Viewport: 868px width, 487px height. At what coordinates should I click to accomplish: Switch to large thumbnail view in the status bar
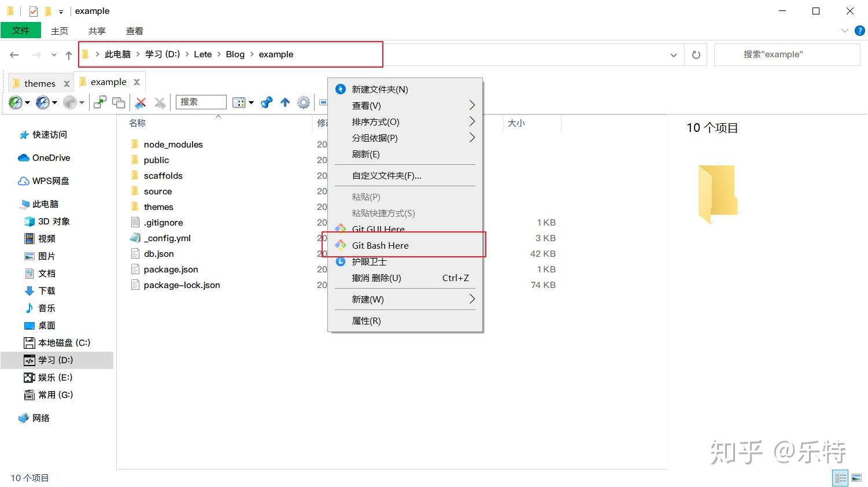(855, 478)
